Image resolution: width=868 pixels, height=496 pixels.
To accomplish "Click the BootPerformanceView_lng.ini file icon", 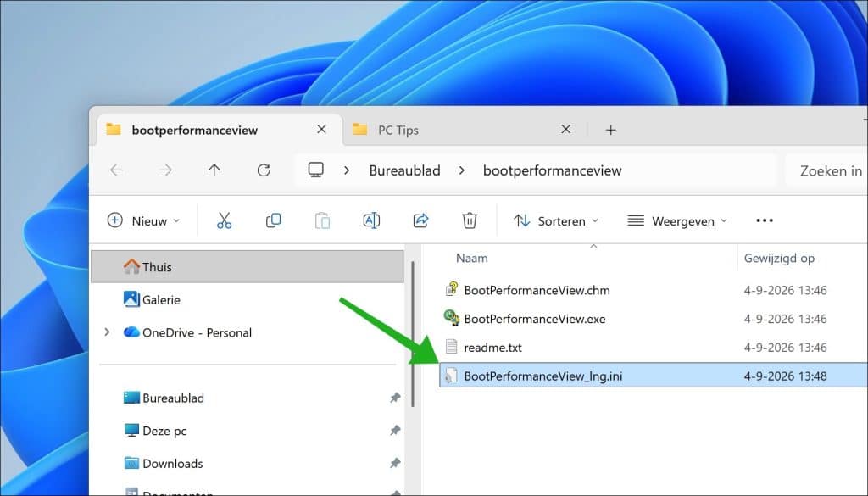I will [452, 376].
